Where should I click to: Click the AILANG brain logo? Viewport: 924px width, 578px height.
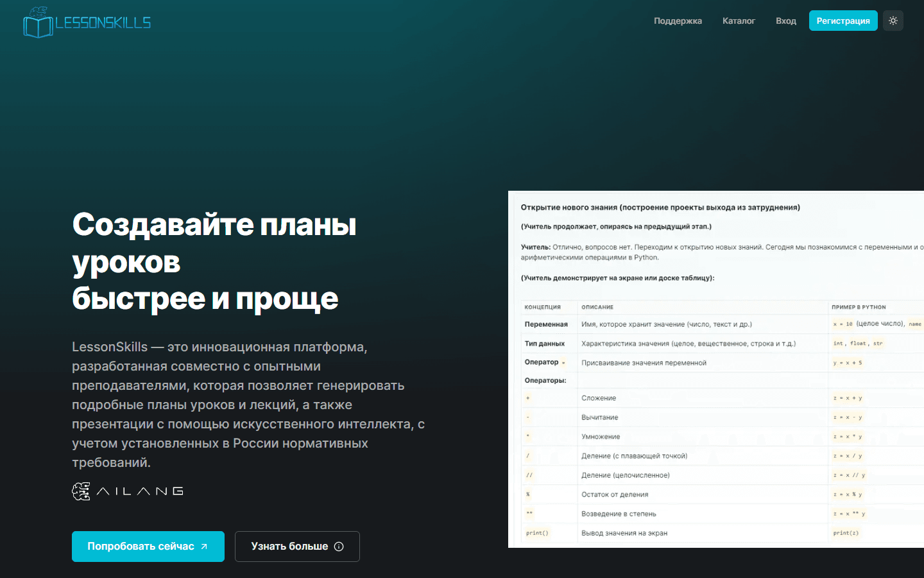(x=128, y=491)
